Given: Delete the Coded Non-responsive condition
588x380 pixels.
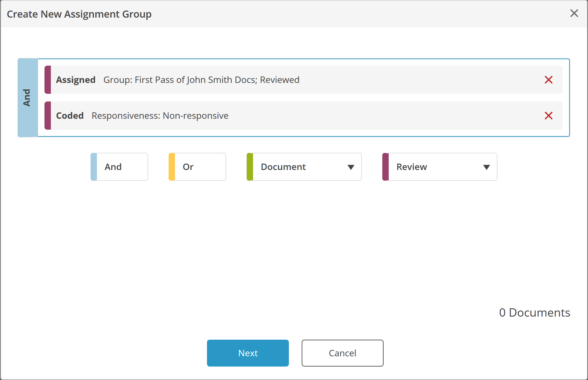Looking at the screenshot, I should pyautogui.click(x=548, y=116).
